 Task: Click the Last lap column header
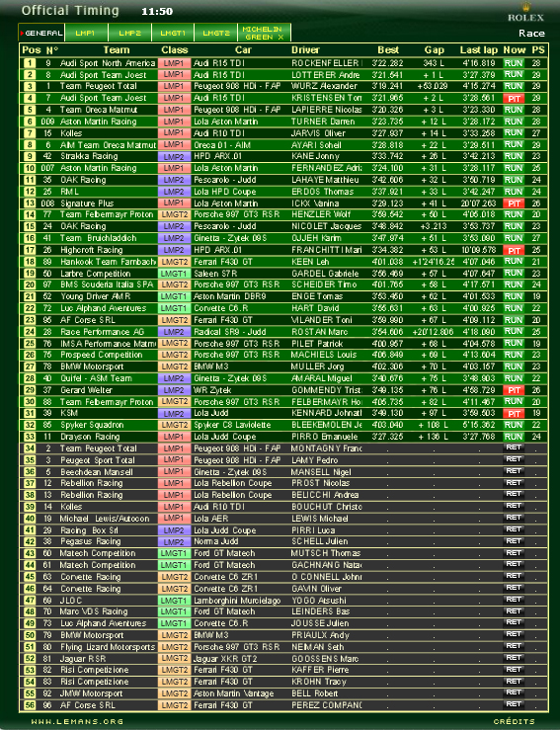(x=479, y=50)
